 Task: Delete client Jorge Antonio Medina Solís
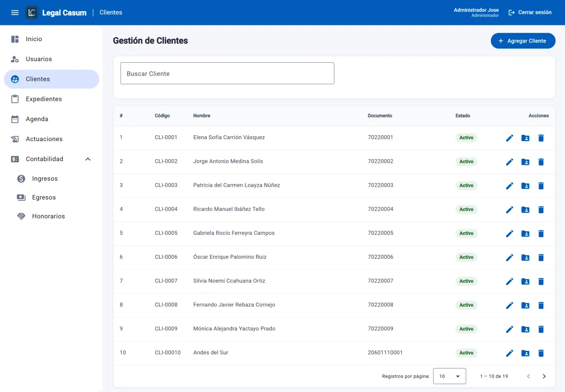click(541, 162)
